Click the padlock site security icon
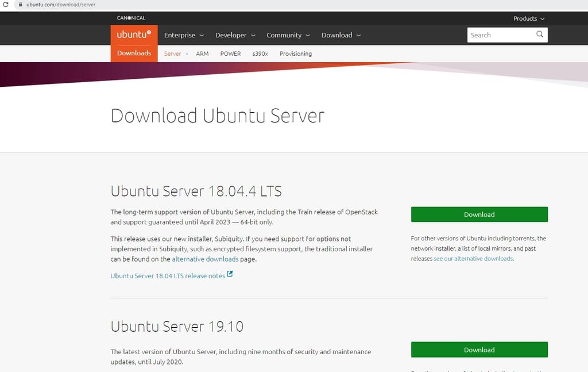The image size is (588, 372). (x=20, y=5)
